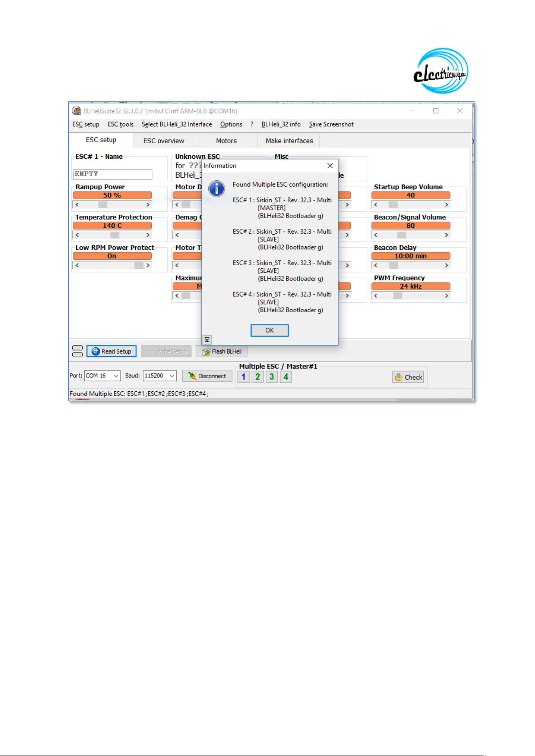Click the greyed-out Write Setup button

point(167,351)
